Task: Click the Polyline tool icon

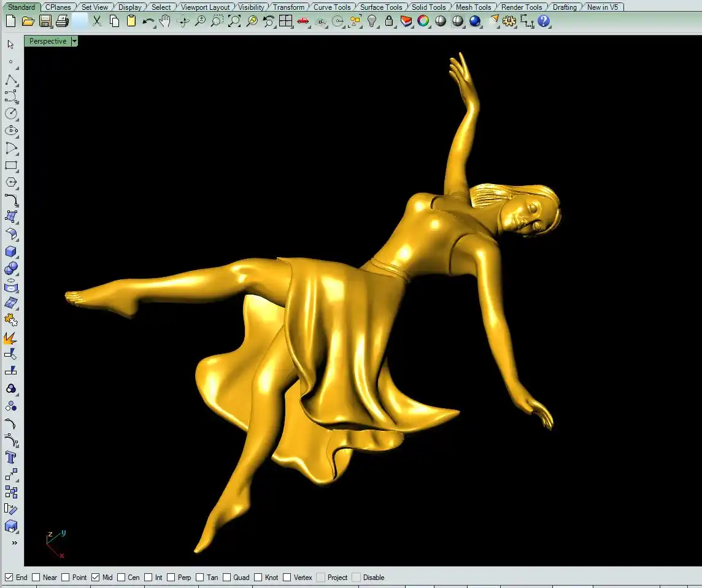Action: pos(11,80)
